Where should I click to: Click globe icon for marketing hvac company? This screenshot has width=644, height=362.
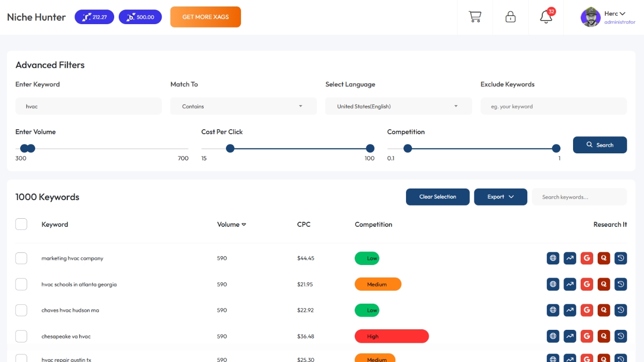(x=553, y=258)
